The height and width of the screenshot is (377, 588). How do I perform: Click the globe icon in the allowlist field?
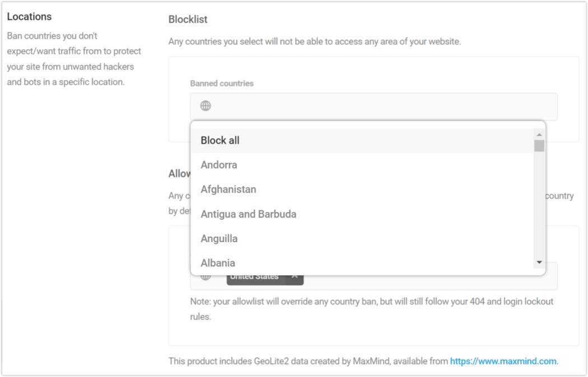[x=204, y=275]
